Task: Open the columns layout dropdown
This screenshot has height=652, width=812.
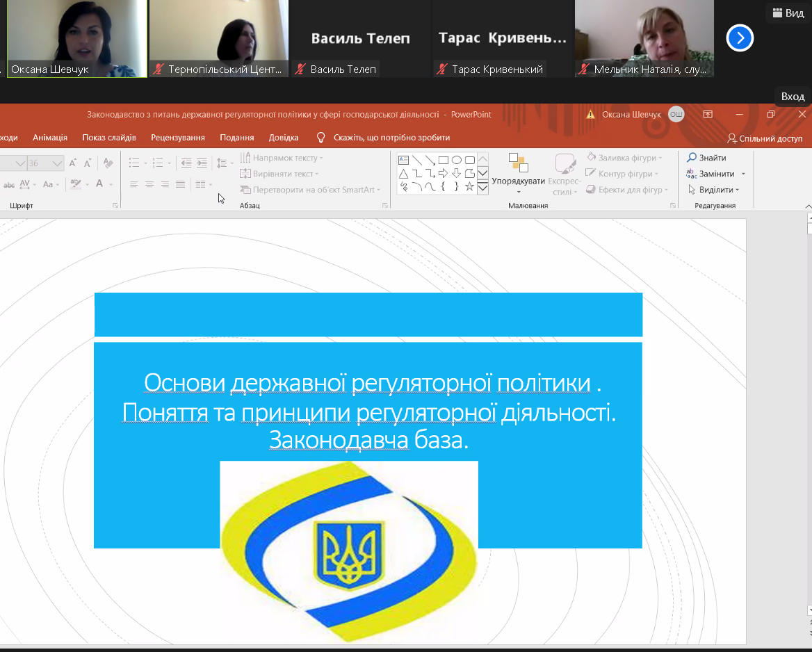Action: pos(204,184)
